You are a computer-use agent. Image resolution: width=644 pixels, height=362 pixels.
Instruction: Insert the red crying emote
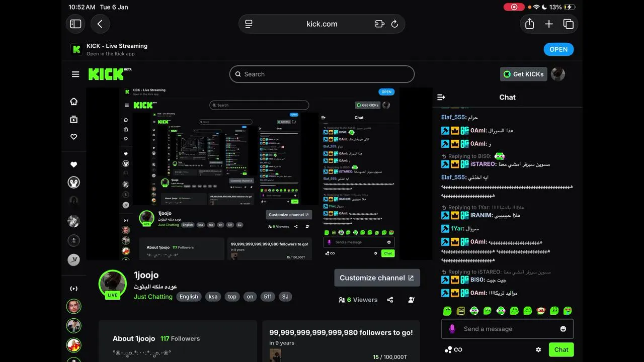coord(541,311)
